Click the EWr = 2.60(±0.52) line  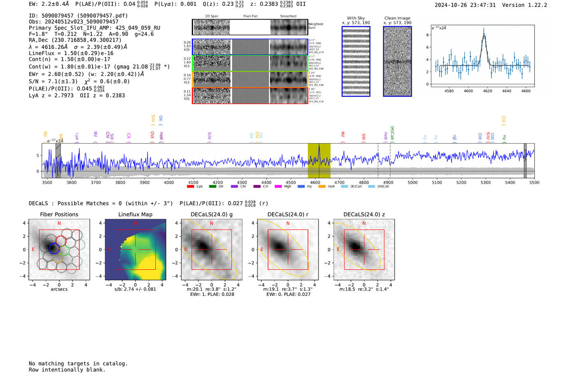(86, 74)
